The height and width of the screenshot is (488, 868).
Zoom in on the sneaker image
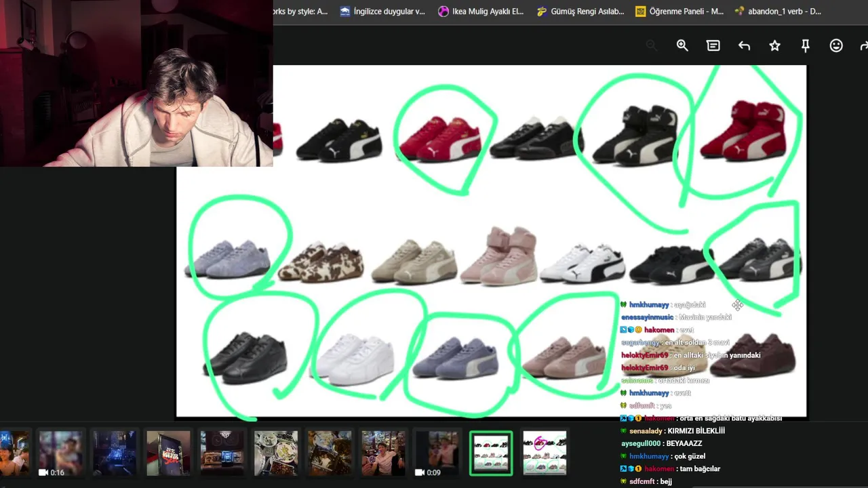click(682, 45)
